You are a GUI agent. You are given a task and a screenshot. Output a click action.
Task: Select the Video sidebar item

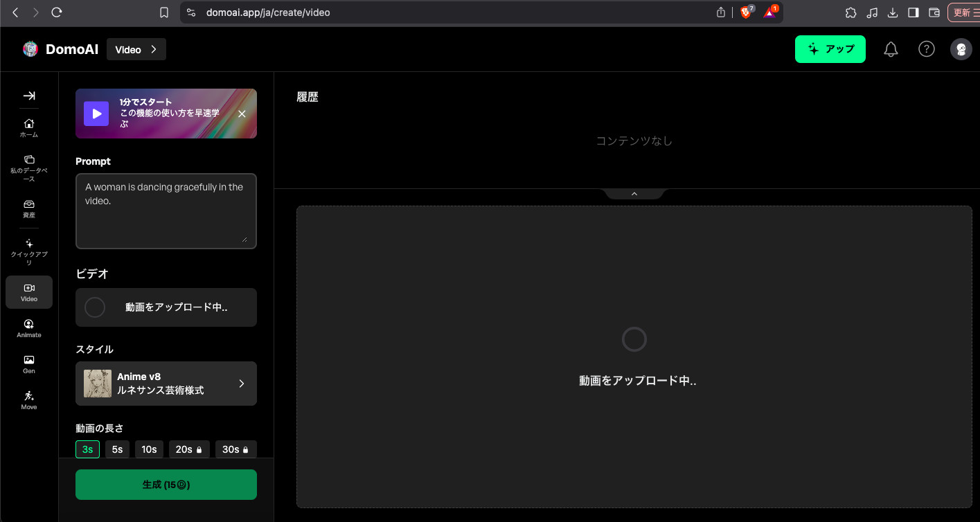pyautogui.click(x=29, y=292)
